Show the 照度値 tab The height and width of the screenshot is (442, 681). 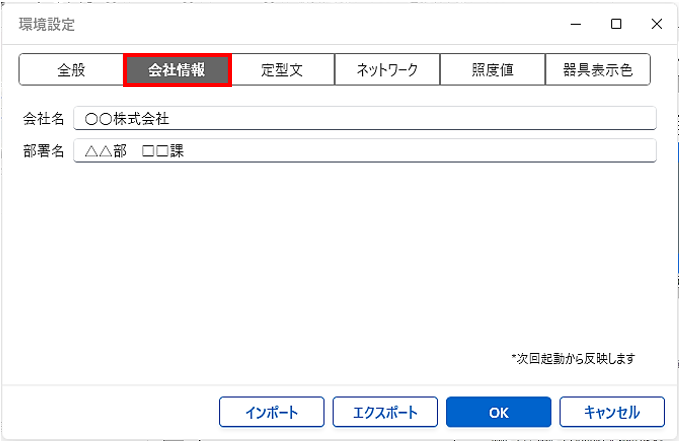point(493,71)
